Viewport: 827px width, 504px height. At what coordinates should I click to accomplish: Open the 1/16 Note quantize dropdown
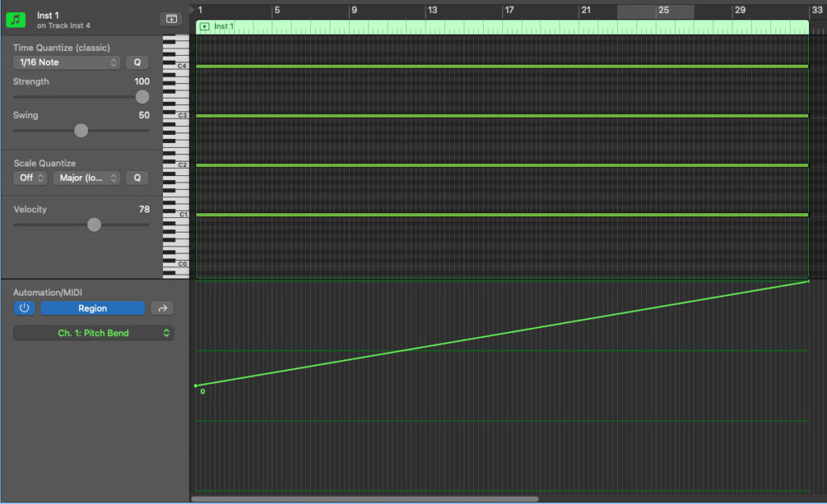[66, 62]
